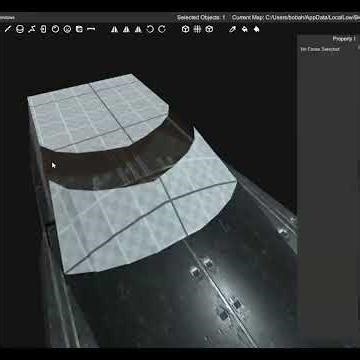Click the 'Property' panel header
This screenshot has width=360, height=360.
[344, 39]
